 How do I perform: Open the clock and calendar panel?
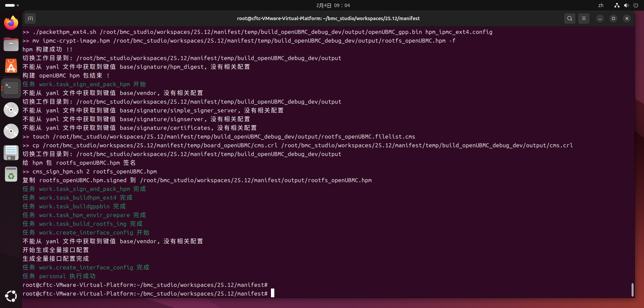tap(333, 5)
